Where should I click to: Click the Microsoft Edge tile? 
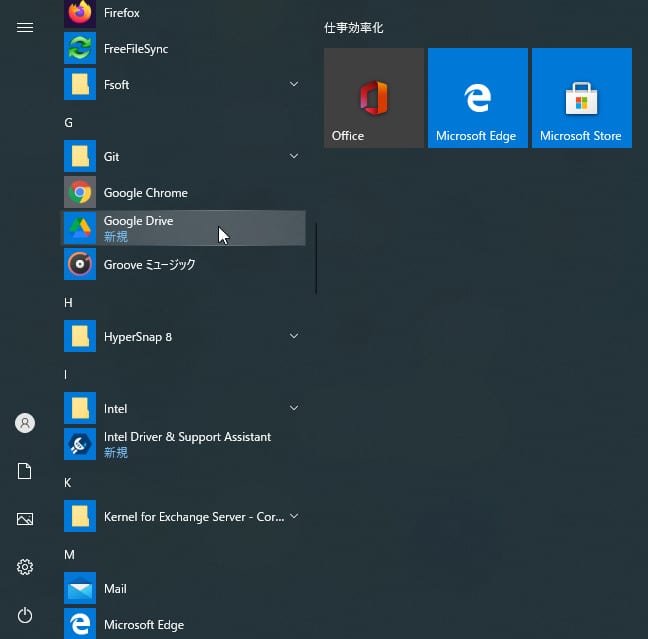[x=477, y=98]
